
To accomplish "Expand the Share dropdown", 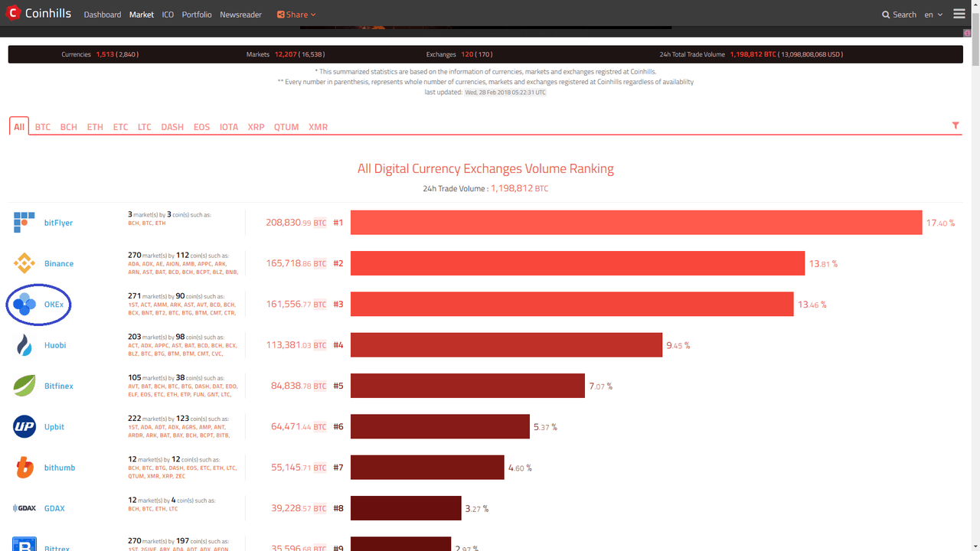I will [296, 15].
